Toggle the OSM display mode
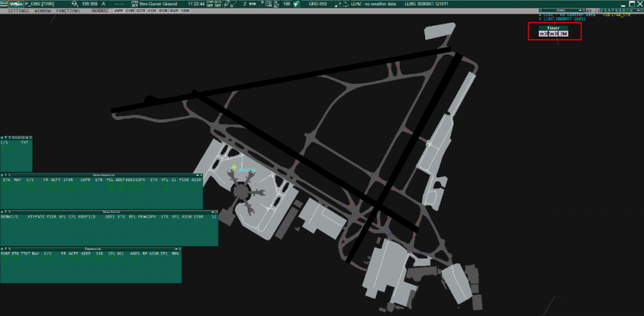Screen dimensions: 644x316 coord(152,12)
